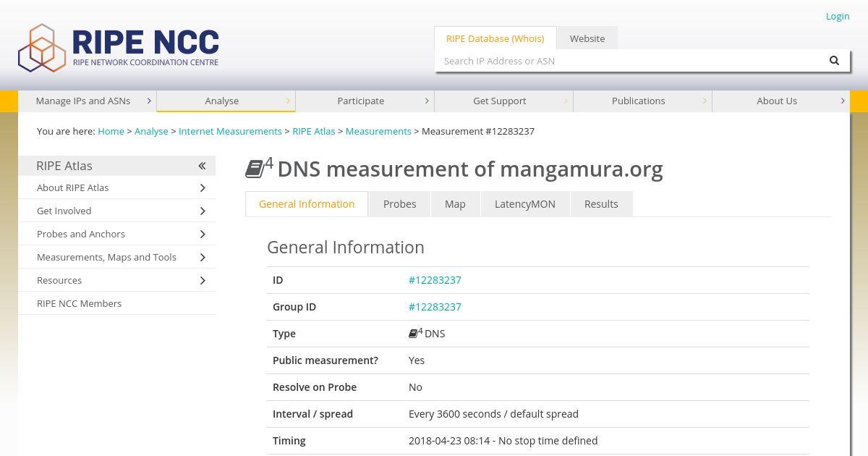Switch to the LatencyMON tab

[x=524, y=204]
